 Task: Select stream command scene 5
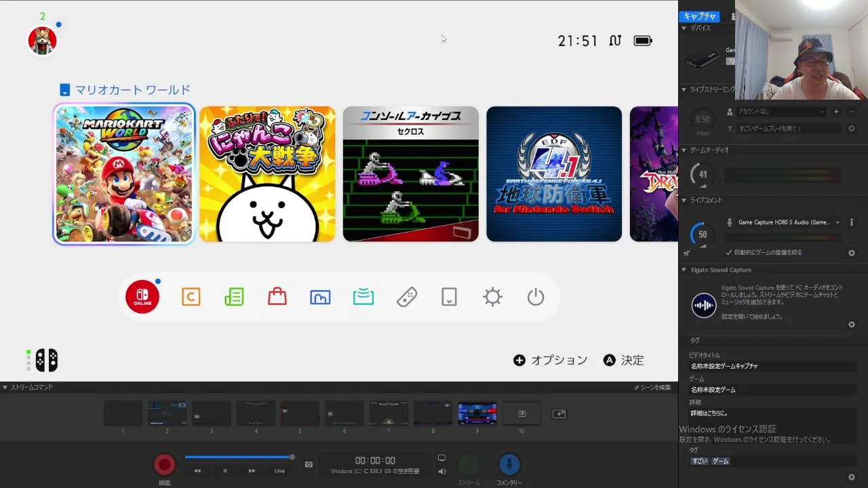(300, 413)
